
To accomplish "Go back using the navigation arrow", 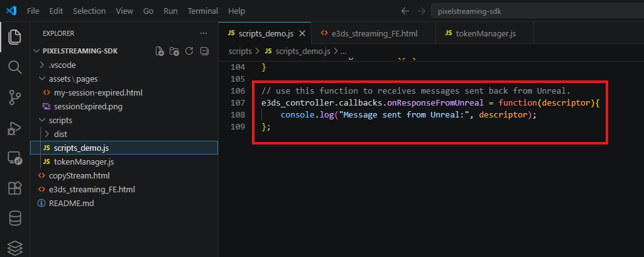I will coord(405,11).
